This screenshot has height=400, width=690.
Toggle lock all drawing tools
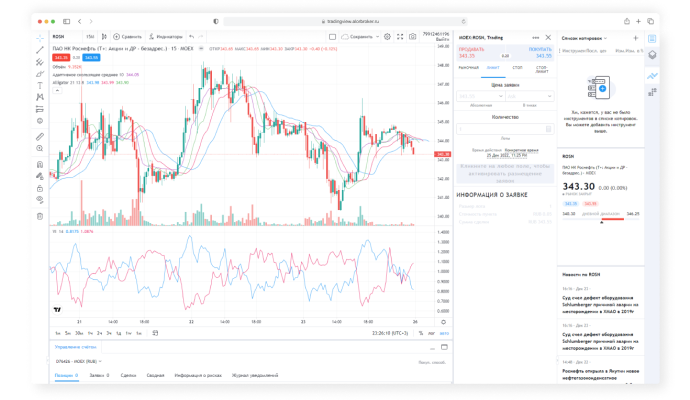tap(40, 188)
